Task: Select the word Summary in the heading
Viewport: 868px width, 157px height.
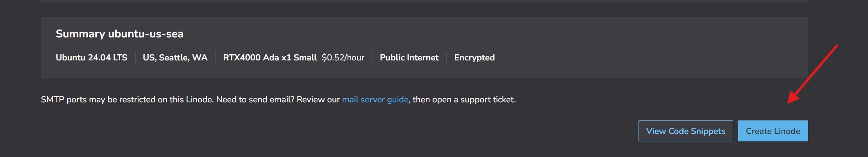Action: tap(80, 34)
